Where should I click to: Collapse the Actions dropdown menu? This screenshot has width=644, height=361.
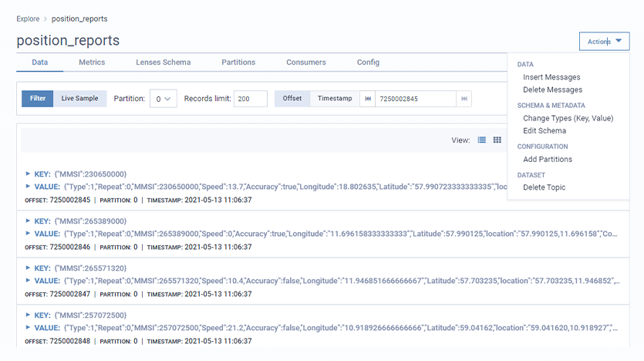[604, 42]
